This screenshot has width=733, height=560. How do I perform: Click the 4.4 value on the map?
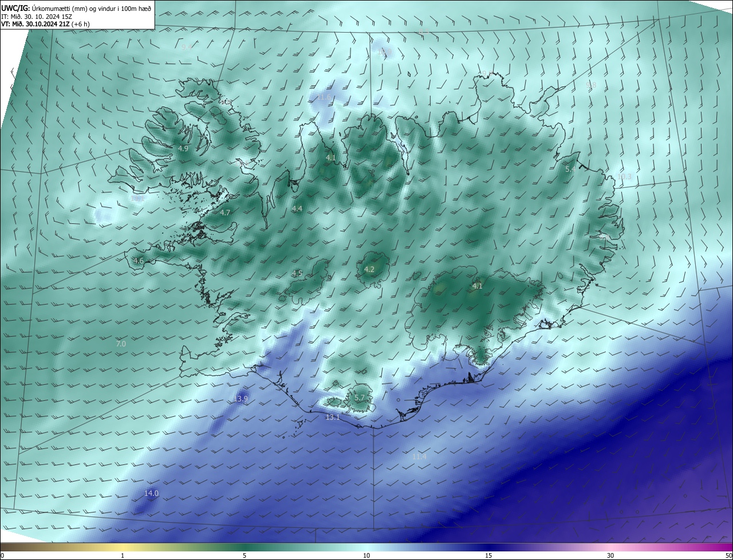(297, 209)
